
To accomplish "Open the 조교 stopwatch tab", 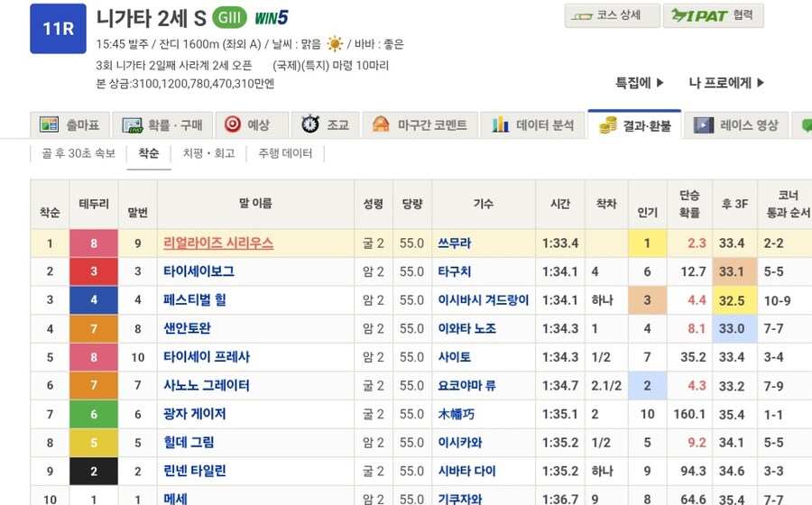I will 325,124.
